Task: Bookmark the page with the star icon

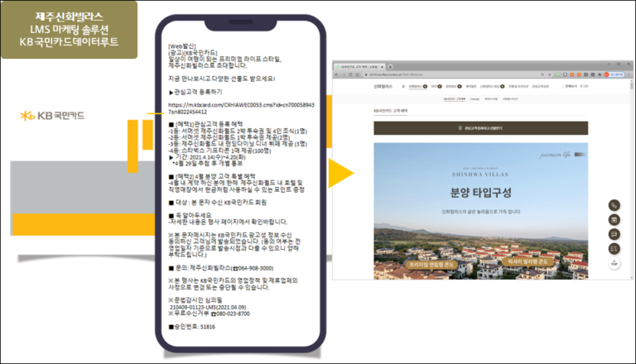Action: point(550,74)
